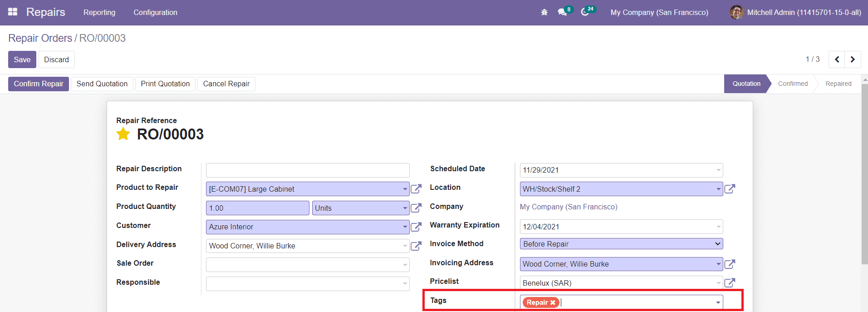
Task: Click the debug bug icon
Action: pos(544,12)
